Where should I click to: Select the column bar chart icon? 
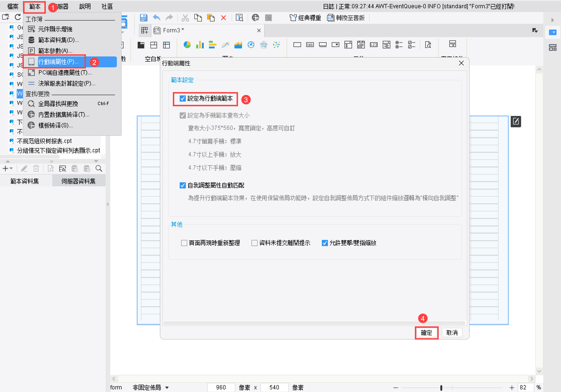[200, 45]
